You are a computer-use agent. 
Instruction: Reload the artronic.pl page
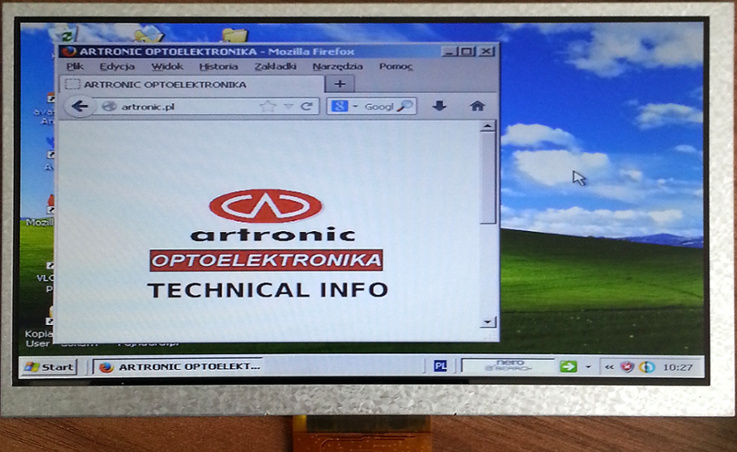[306, 106]
